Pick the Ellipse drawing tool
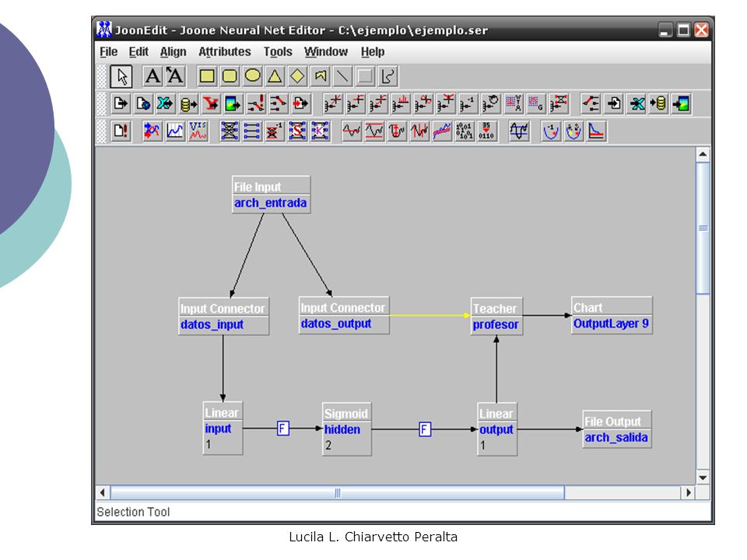 252,76
